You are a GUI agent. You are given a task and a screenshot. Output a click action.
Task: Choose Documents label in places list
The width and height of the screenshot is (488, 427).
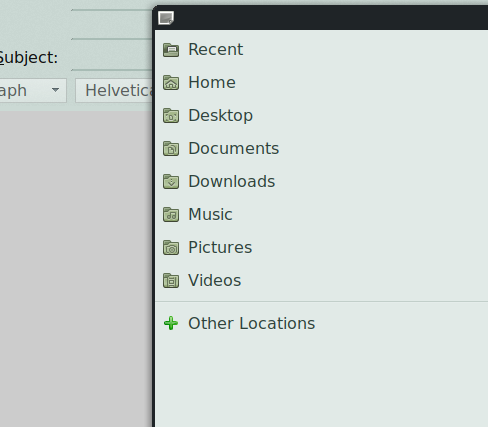click(x=233, y=149)
